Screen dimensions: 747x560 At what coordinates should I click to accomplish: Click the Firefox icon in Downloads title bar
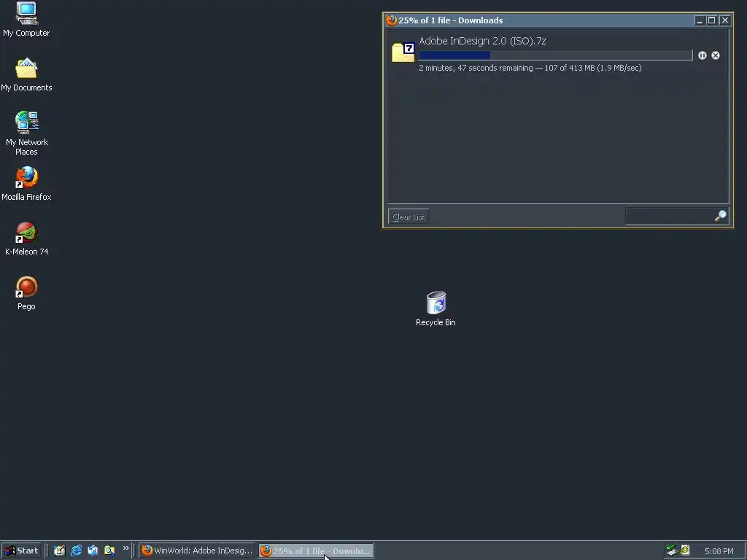pyautogui.click(x=392, y=20)
